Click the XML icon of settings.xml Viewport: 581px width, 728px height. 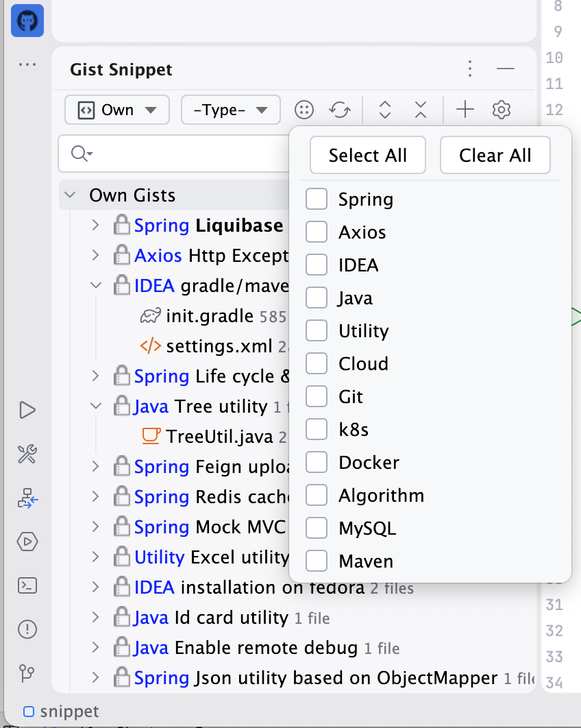click(150, 346)
